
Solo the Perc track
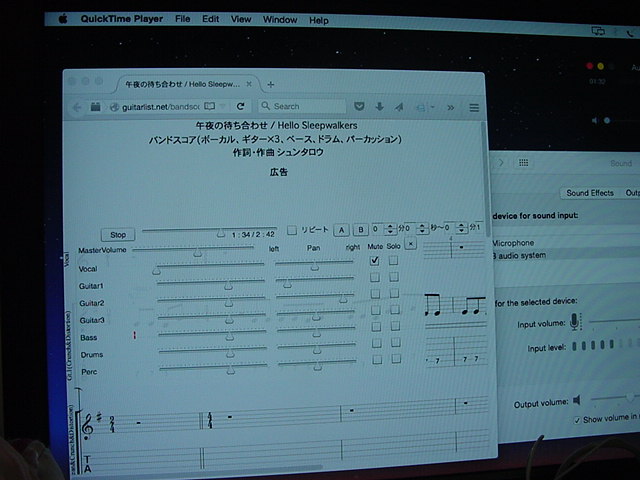coord(396,359)
